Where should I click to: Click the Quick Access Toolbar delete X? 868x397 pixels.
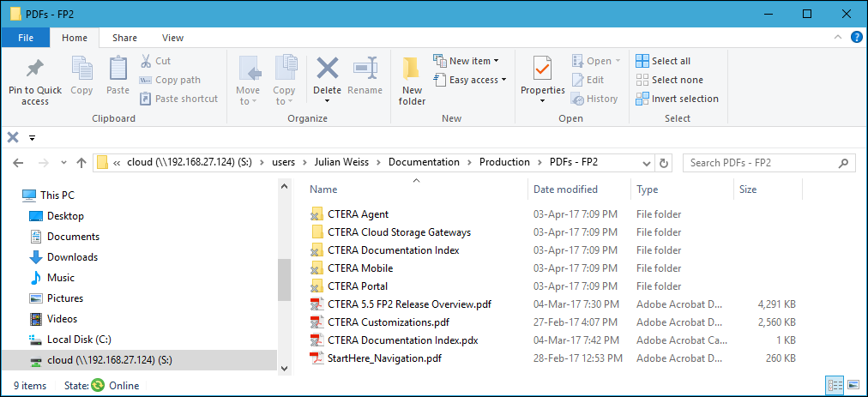pos(13,137)
